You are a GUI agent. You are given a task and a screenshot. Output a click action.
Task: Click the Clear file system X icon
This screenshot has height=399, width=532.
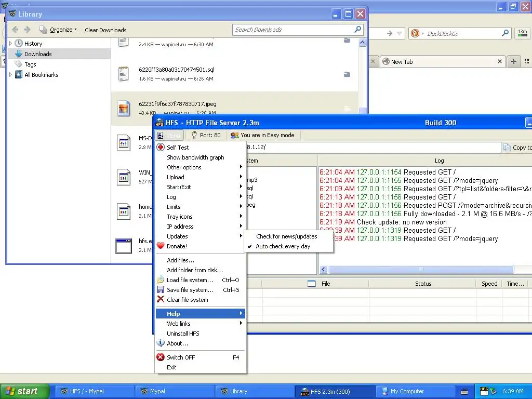coord(161,299)
